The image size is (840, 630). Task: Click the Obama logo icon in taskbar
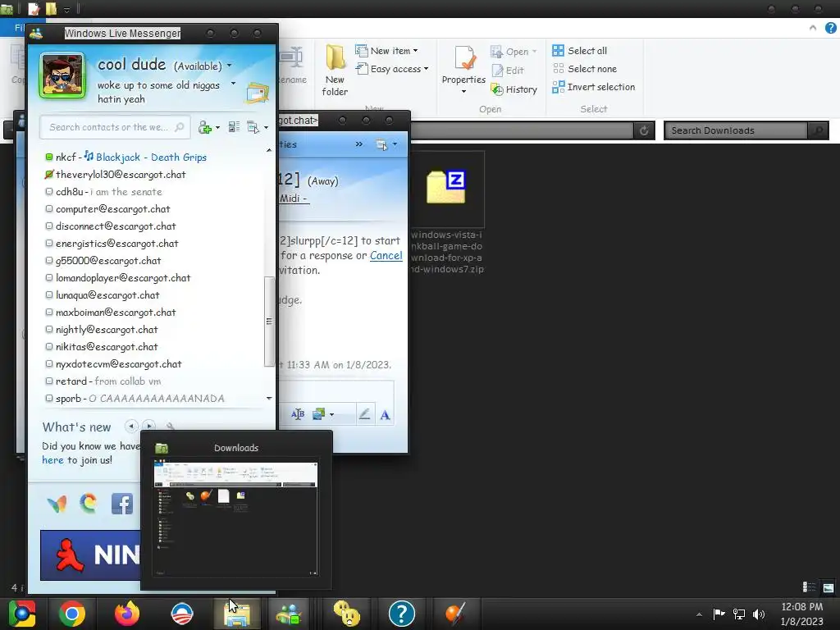click(182, 614)
